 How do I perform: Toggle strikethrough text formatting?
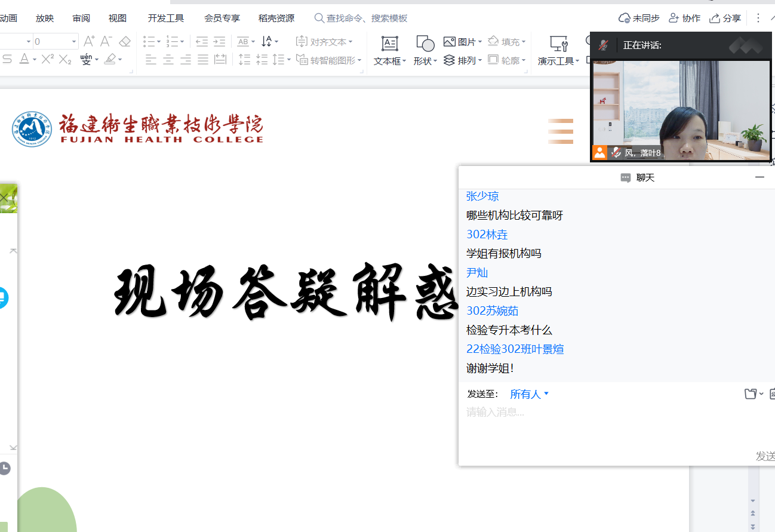coord(7,59)
